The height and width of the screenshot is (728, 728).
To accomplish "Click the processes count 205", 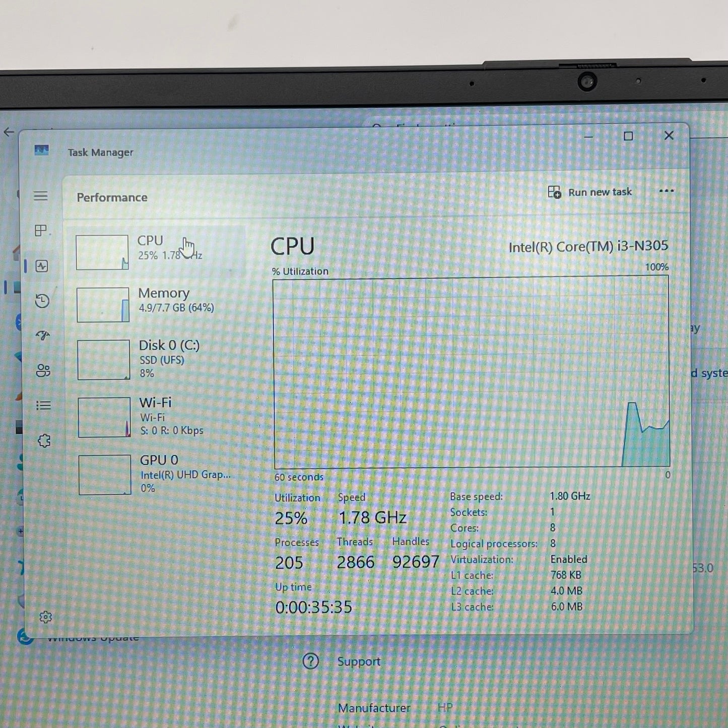I will (289, 562).
